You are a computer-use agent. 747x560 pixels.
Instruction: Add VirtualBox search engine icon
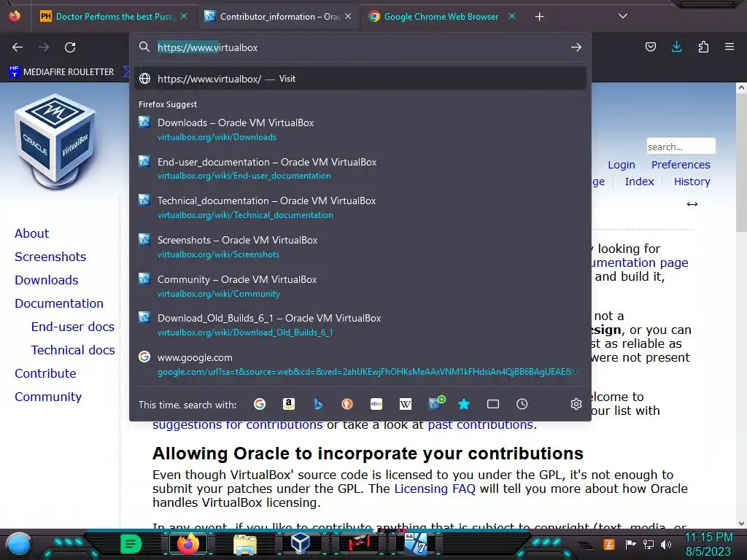(x=436, y=403)
